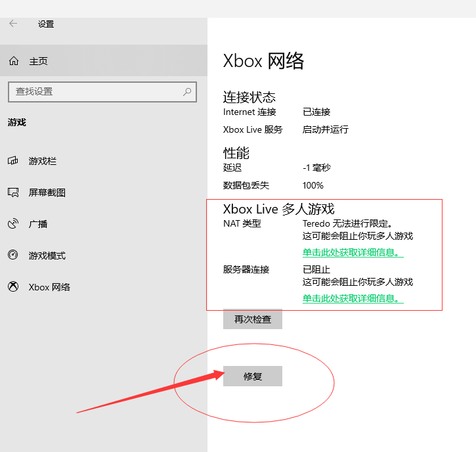
Task: Select 游戏栏 in the sidebar
Action: tap(104, 161)
